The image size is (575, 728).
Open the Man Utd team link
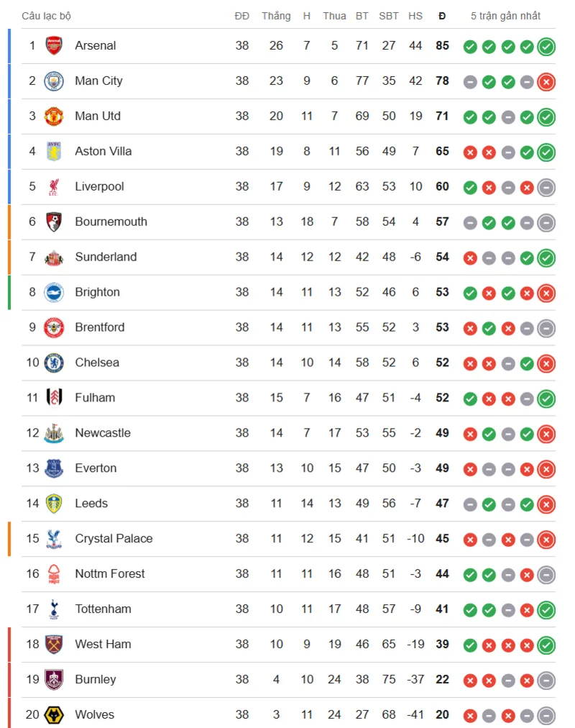coord(98,116)
